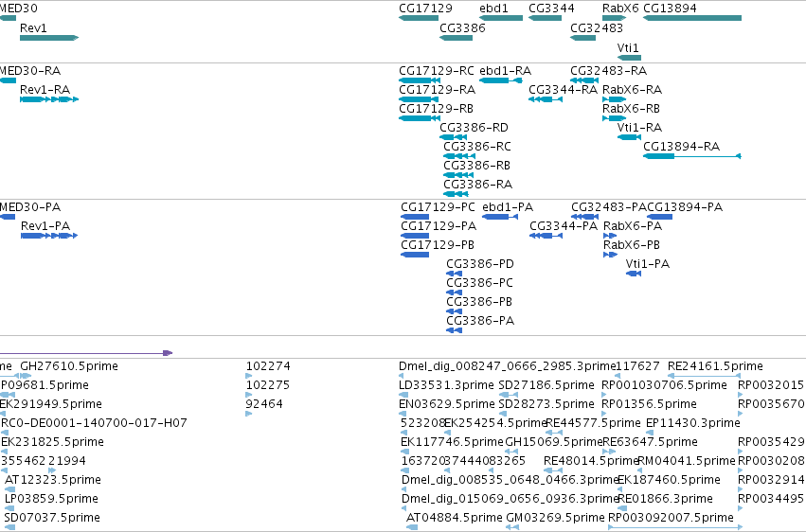This screenshot has width=806, height=532.
Task: Click the 92464 feature label
Action: coord(264,404)
